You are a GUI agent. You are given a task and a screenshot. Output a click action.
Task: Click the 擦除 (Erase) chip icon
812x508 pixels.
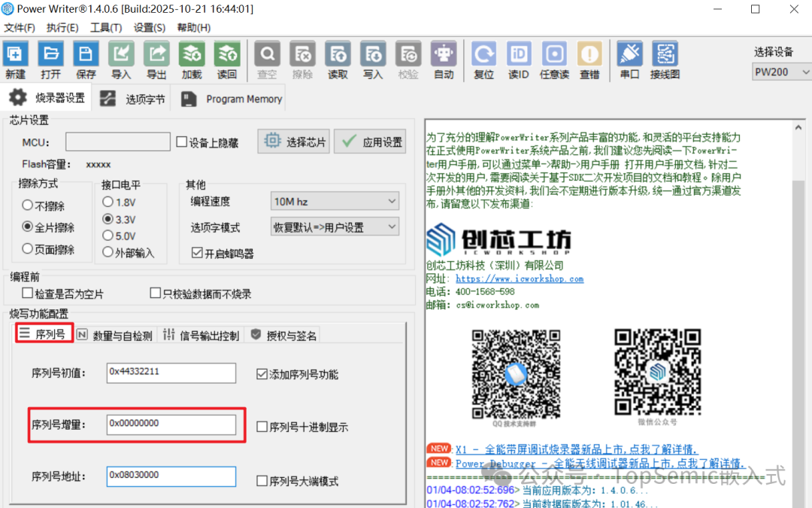[x=302, y=59]
